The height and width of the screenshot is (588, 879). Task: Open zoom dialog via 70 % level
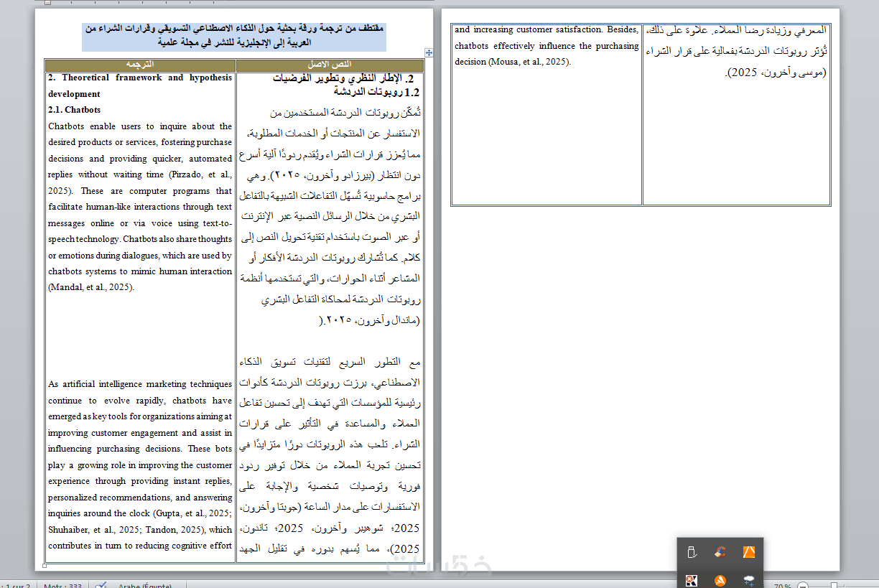point(783,586)
